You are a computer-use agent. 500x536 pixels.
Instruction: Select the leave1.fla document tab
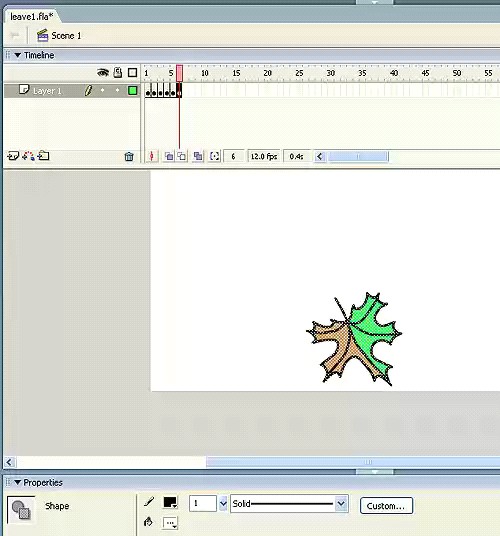(x=31, y=16)
